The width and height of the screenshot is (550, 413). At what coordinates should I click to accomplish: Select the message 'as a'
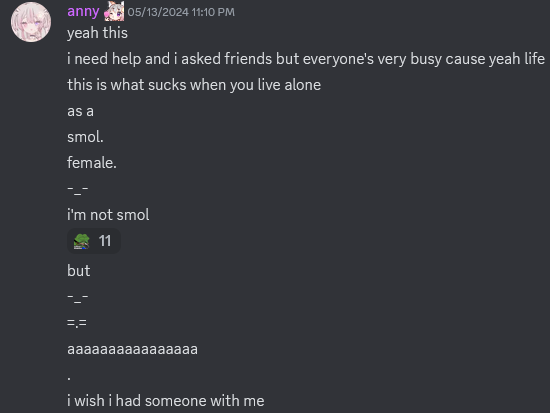80,112
